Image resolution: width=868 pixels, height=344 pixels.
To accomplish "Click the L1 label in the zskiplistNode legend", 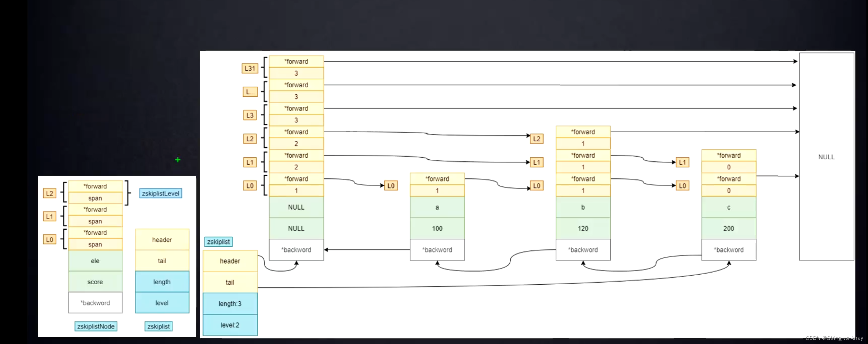I will [49, 216].
